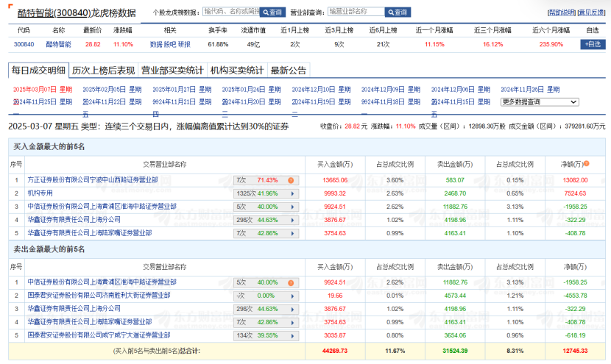Screen dimensions: 611x364
Task: Focus the stock code search input
Action: (x=230, y=13)
